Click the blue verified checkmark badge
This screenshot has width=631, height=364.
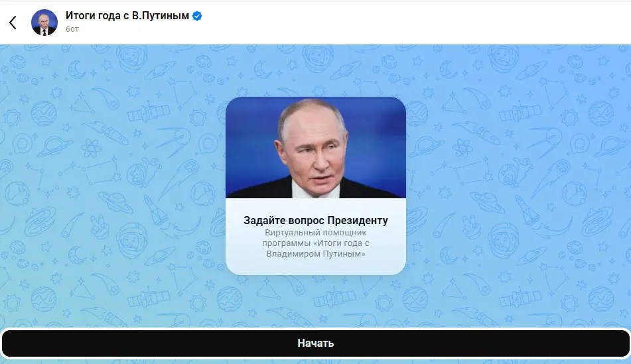(x=197, y=16)
